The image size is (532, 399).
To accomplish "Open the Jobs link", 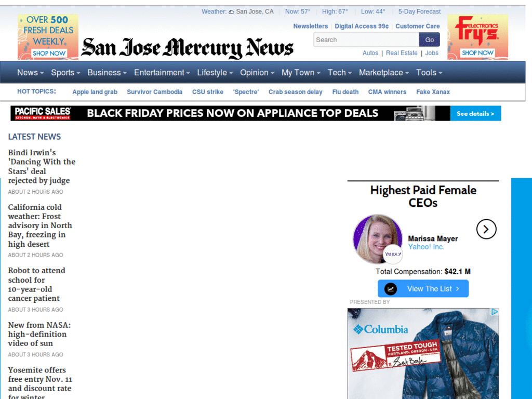I will click(x=432, y=53).
